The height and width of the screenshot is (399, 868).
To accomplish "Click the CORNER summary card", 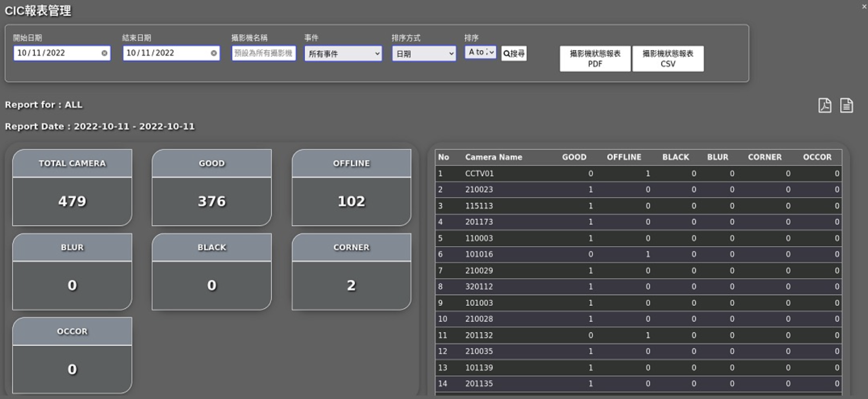I will point(351,272).
